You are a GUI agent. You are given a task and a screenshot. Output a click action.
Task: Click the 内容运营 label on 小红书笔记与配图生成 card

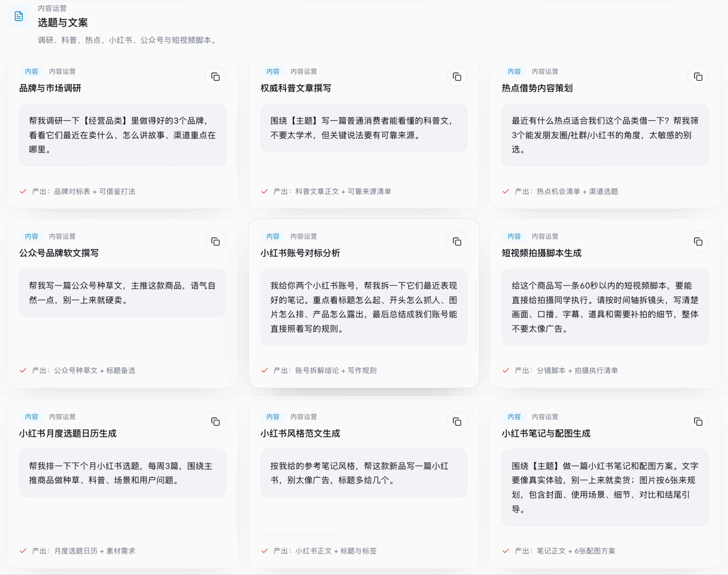pos(545,417)
